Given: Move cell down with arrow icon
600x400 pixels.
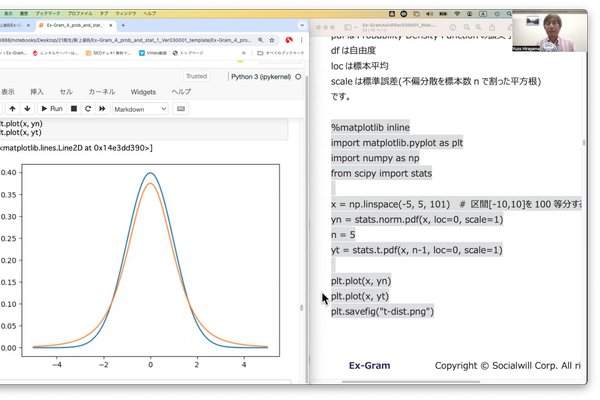Looking at the screenshot, I should point(27,109).
